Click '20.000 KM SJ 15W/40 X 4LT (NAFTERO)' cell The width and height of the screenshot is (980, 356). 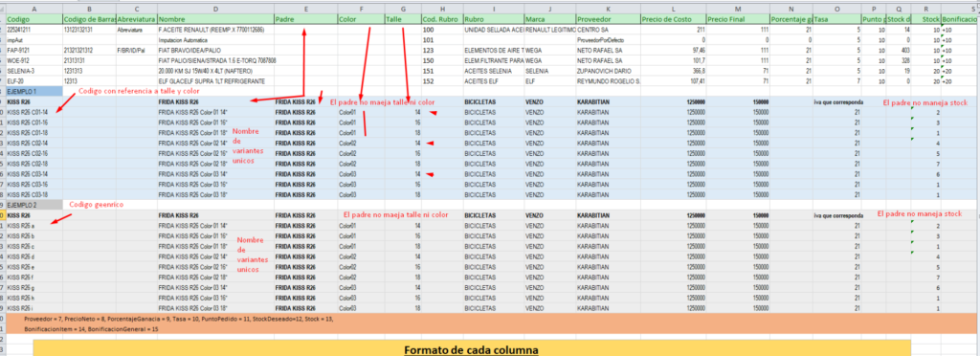click(215, 71)
